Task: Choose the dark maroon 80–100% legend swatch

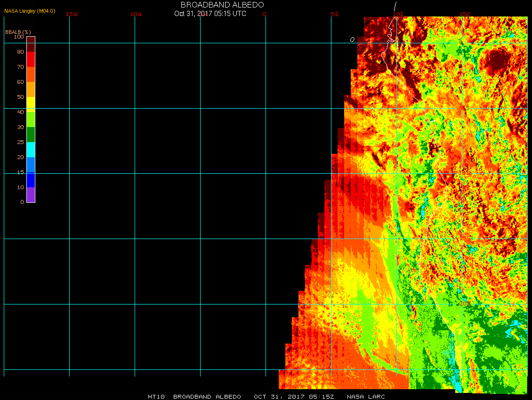Action: click(x=31, y=44)
